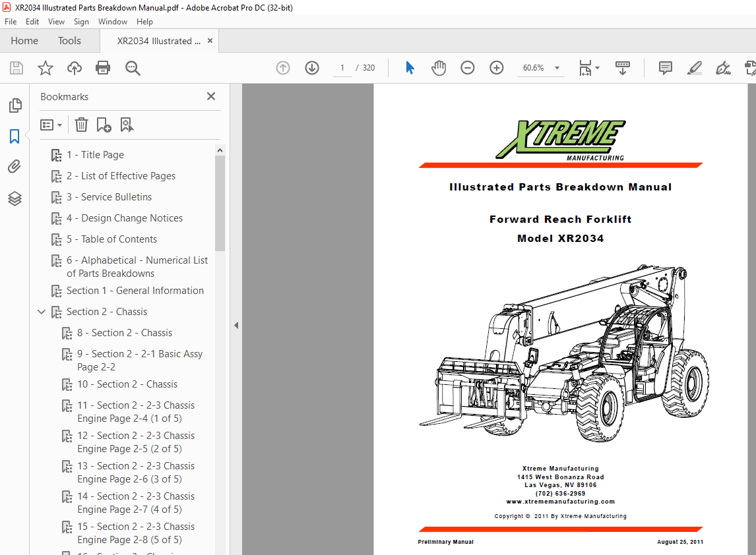756x555 pixels.
Task: Open bookmark 11 Engine Page 2-4
Action: tap(136, 412)
